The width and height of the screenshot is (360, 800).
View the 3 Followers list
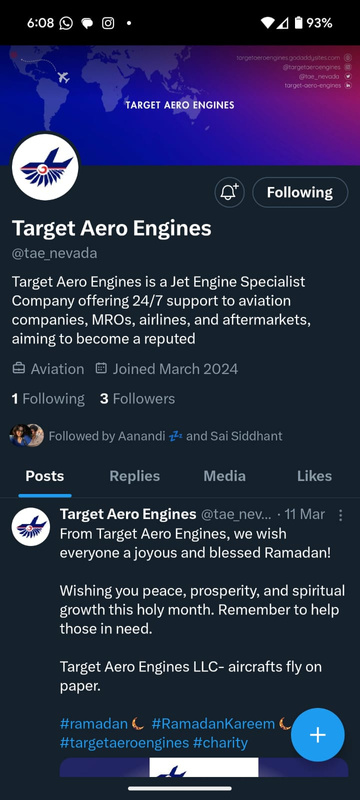coord(137,398)
